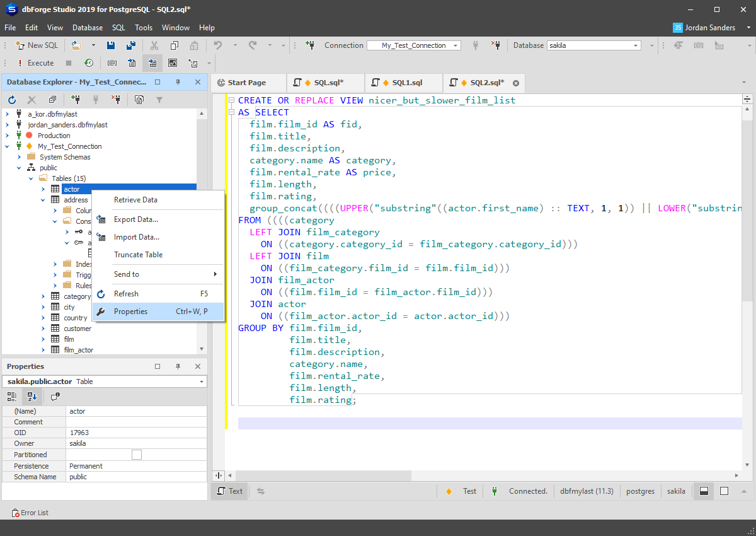Refresh the Database Explorer
This screenshot has height=536, width=756.
(11, 99)
